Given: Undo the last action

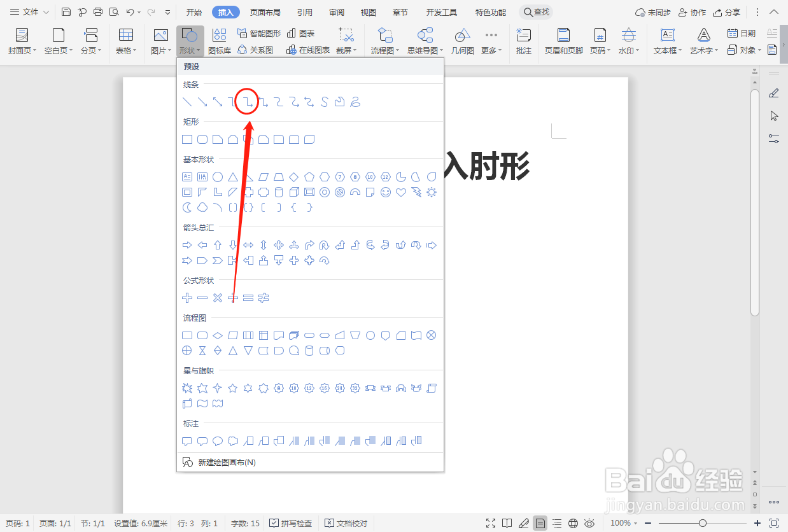Looking at the screenshot, I should tap(130, 12).
